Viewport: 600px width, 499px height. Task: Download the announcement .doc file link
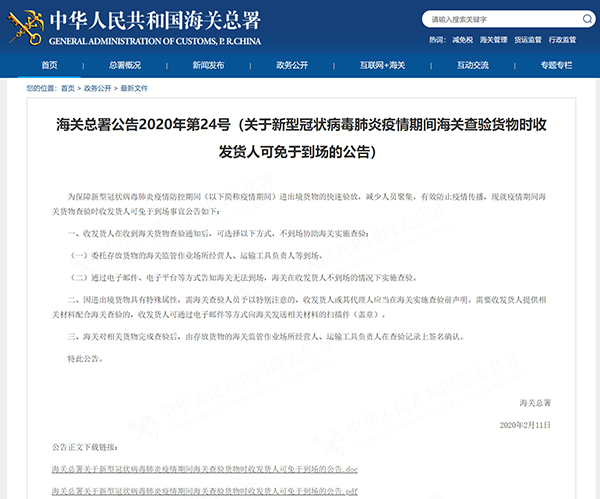point(205,469)
